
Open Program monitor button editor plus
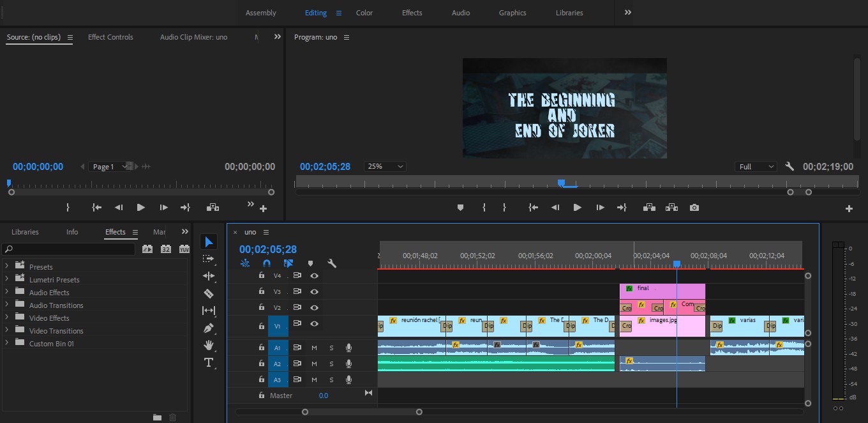(849, 208)
